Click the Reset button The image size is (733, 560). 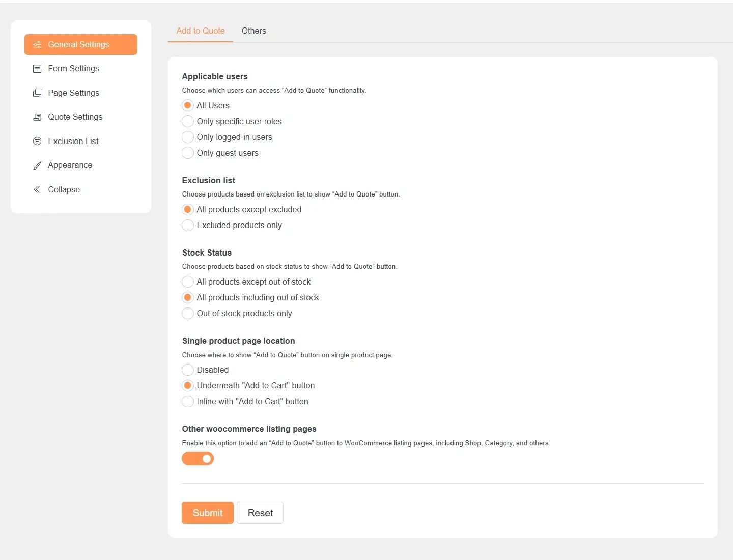[x=260, y=513]
